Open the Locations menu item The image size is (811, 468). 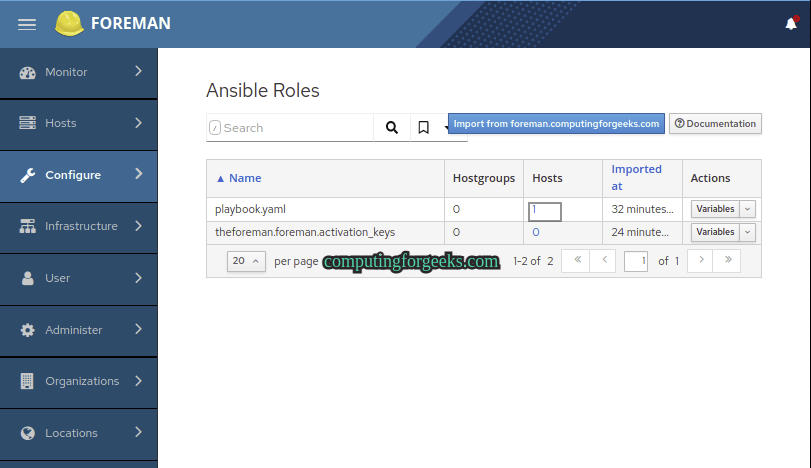[x=79, y=433]
